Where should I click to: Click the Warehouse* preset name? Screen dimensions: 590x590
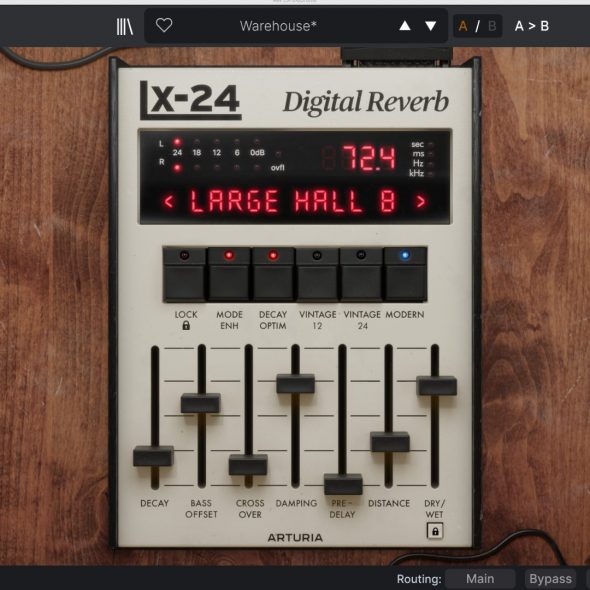coord(278,26)
